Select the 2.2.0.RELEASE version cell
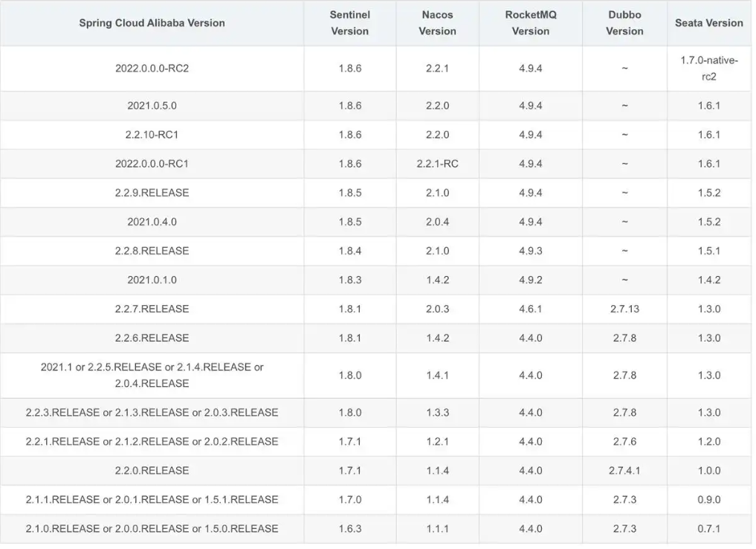This screenshot has height=549, width=756. [152, 470]
